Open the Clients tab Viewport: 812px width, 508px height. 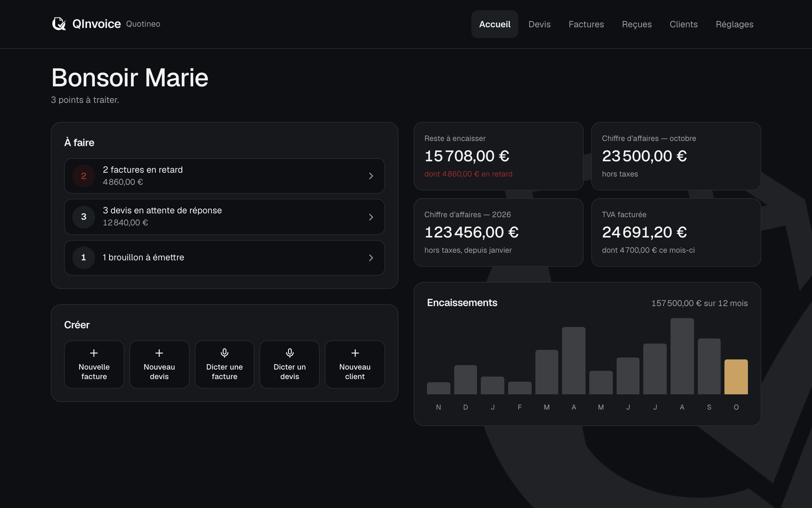coord(684,24)
